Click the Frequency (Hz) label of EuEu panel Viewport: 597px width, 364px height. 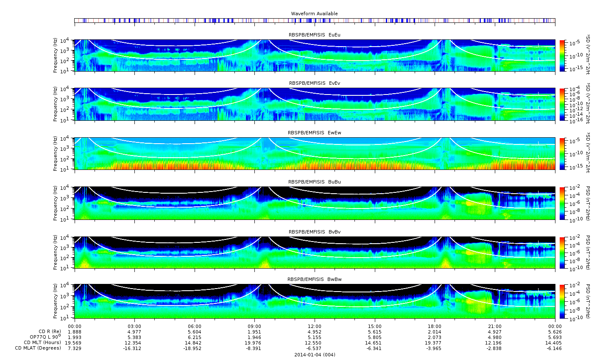coord(56,56)
